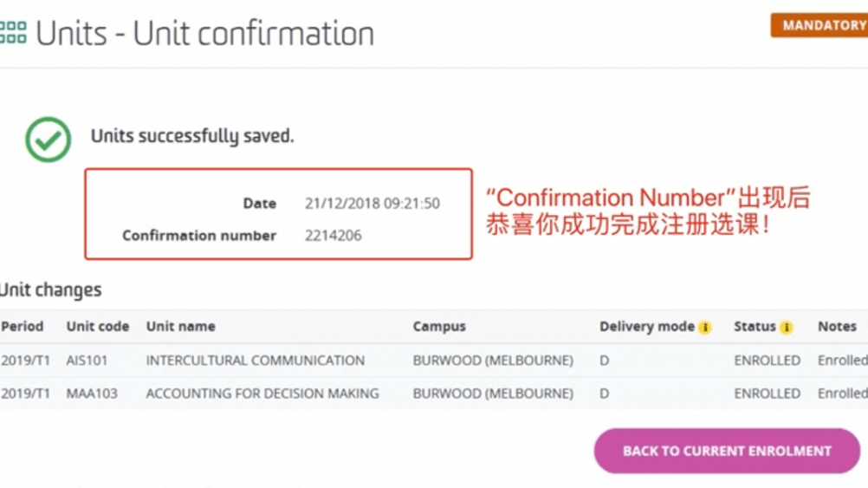Screen dimensions: 868x488
Task: Click the Notes column header
Action: [x=837, y=327]
